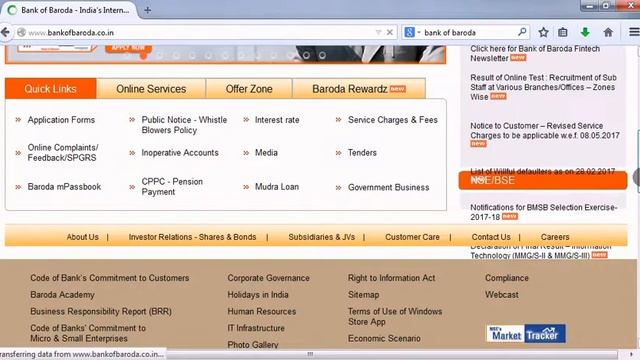Open the Photo Gallery footer link
The height and width of the screenshot is (360, 640).
[253, 344]
